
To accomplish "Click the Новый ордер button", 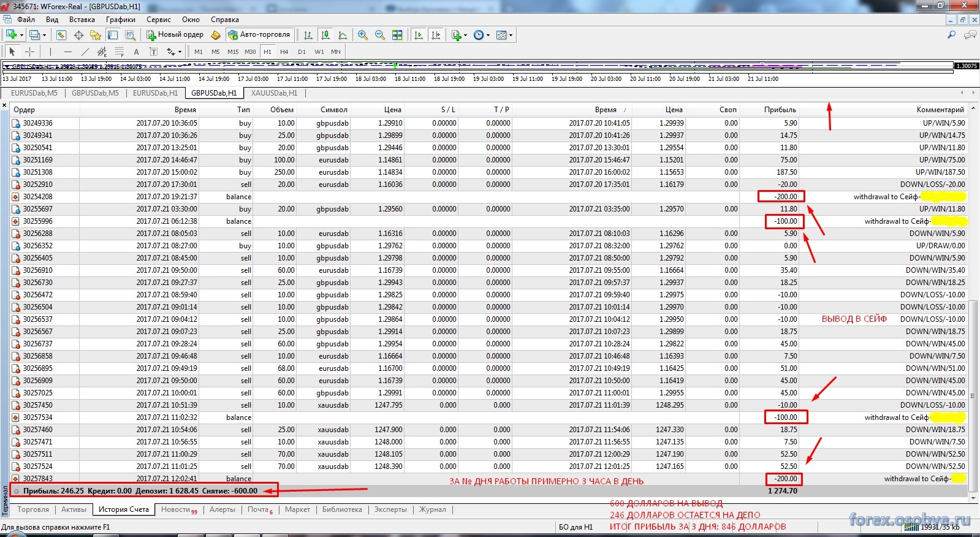I will [x=175, y=35].
